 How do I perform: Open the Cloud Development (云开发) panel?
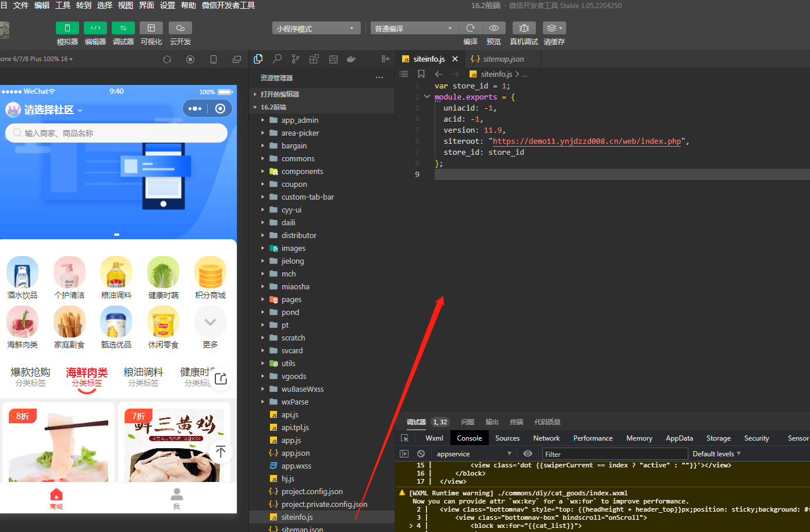pyautogui.click(x=180, y=28)
